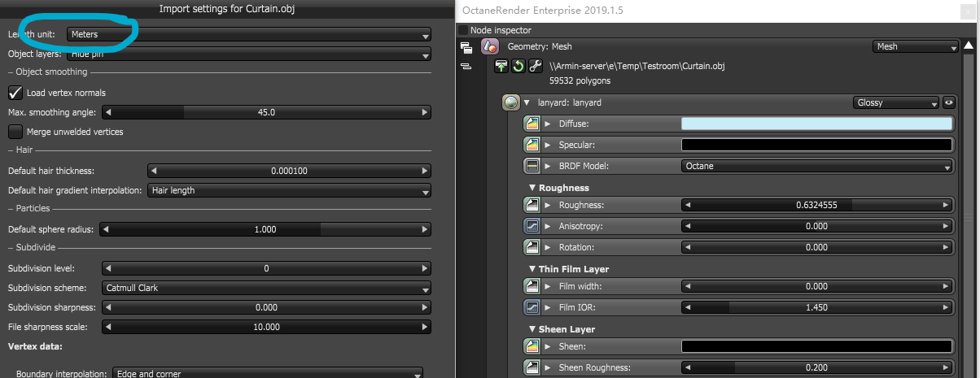Toggle Load vertex normals checkbox

[x=15, y=93]
